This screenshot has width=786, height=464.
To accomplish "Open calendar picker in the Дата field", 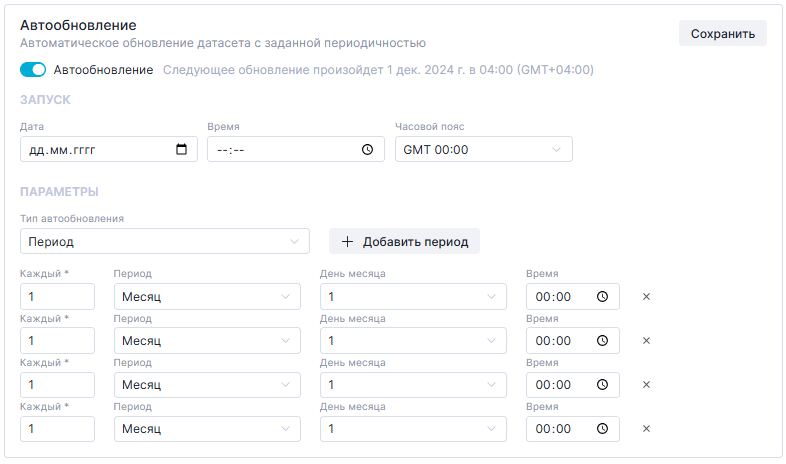I will tap(181, 150).
